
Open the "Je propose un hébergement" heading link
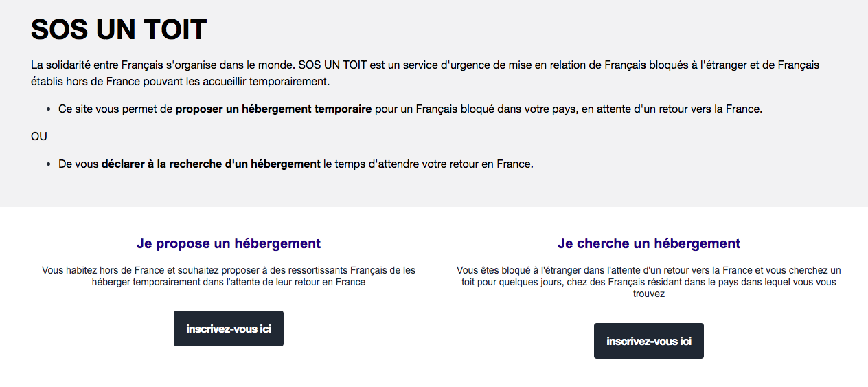[229, 243]
